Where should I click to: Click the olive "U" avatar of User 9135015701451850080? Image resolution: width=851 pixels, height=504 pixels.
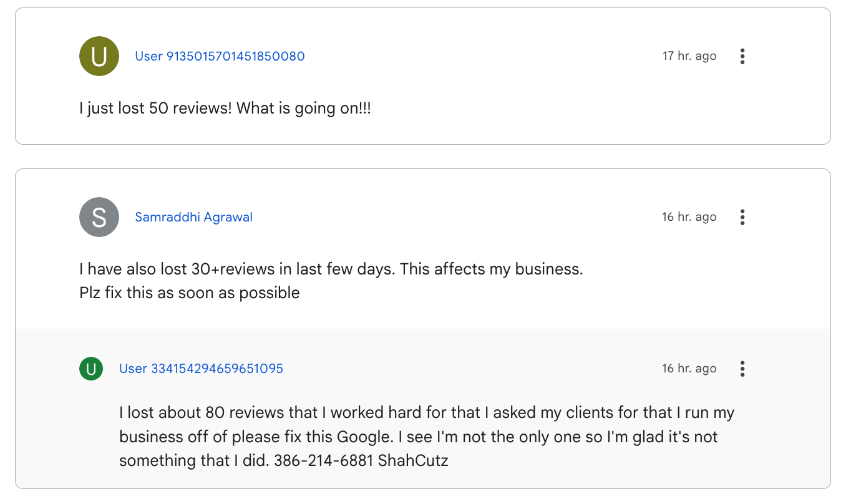click(99, 56)
